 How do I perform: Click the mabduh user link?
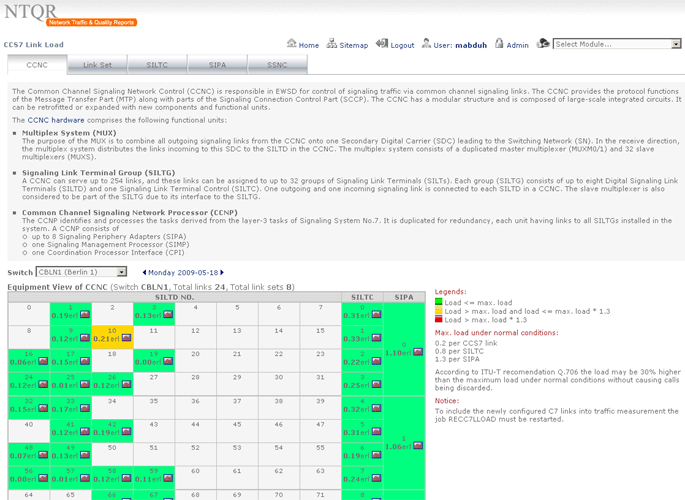tap(468, 45)
